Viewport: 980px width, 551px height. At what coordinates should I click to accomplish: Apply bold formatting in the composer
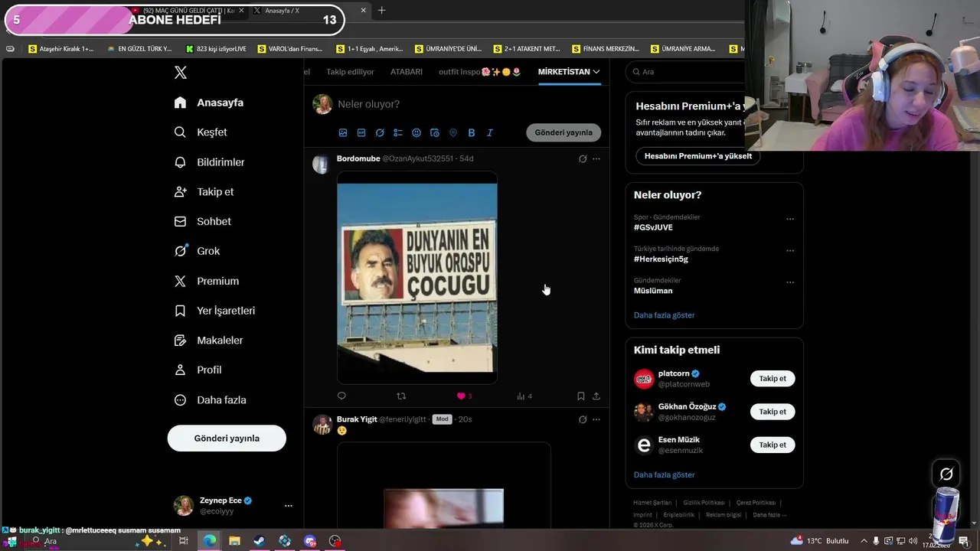pyautogui.click(x=472, y=132)
